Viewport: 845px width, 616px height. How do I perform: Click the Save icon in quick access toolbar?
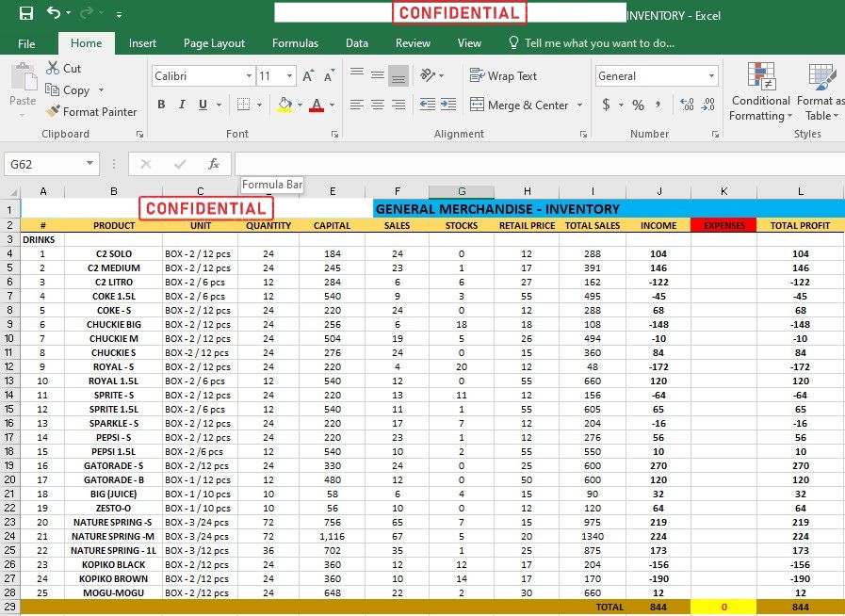pyautogui.click(x=25, y=13)
